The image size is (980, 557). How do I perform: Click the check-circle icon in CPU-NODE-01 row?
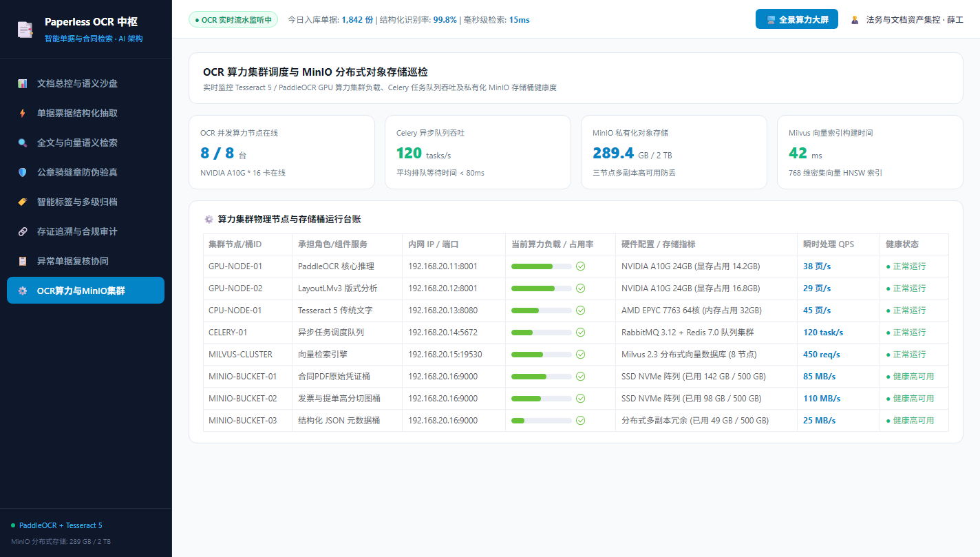(x=580, y=310)
